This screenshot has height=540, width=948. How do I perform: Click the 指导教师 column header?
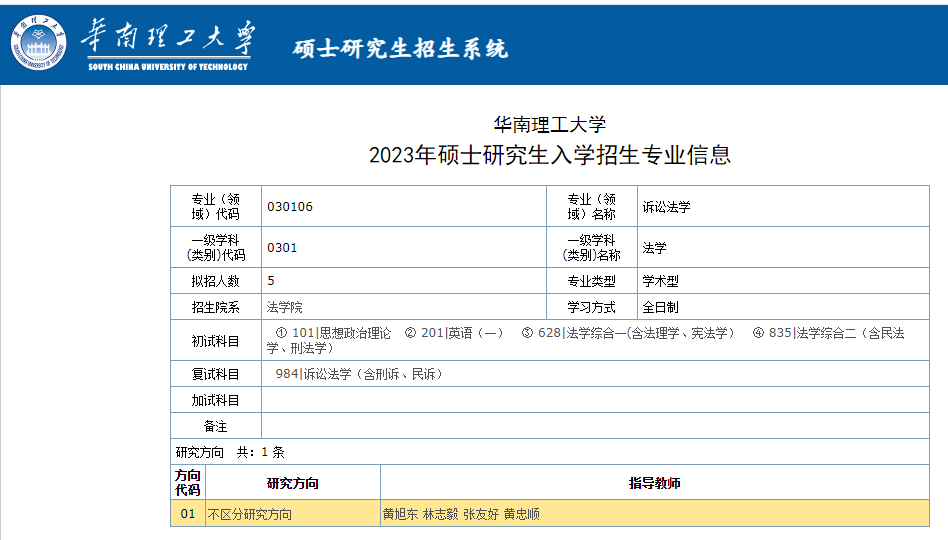(x=655, y=483)
